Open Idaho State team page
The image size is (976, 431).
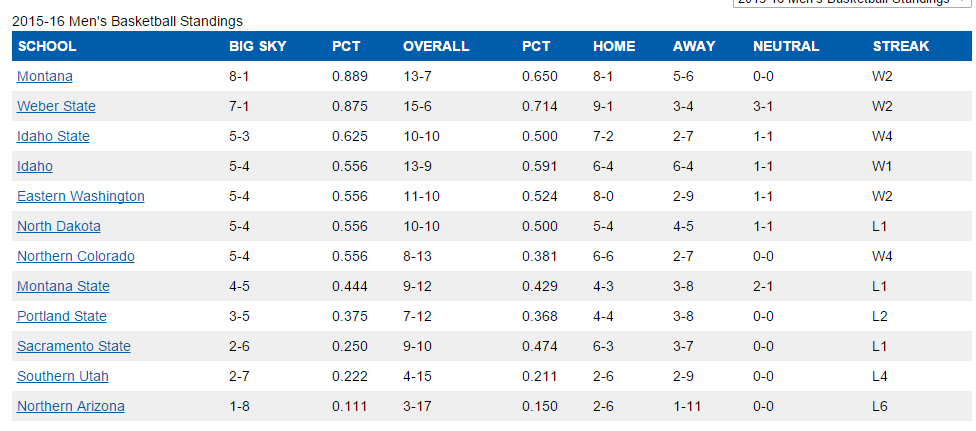[x=53, y=136]
